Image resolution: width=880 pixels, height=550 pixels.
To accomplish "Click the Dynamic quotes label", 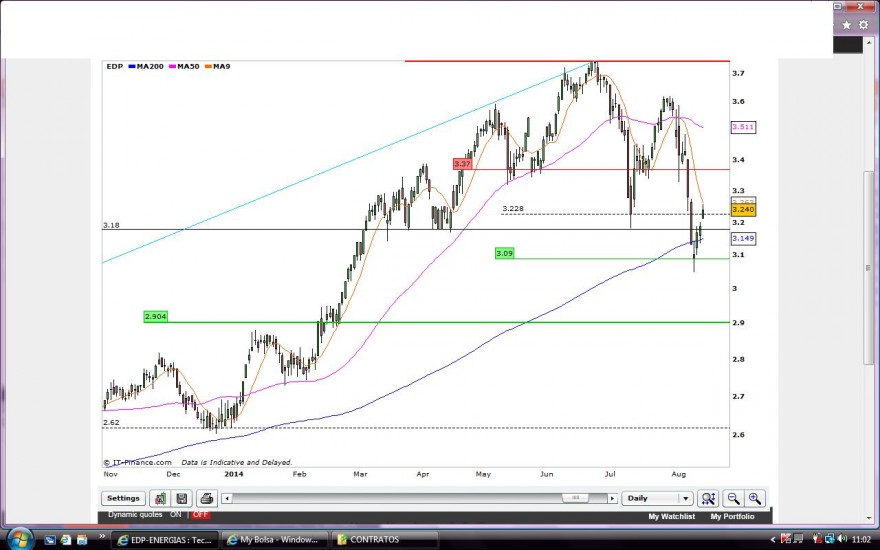I will tap(135, 514).
